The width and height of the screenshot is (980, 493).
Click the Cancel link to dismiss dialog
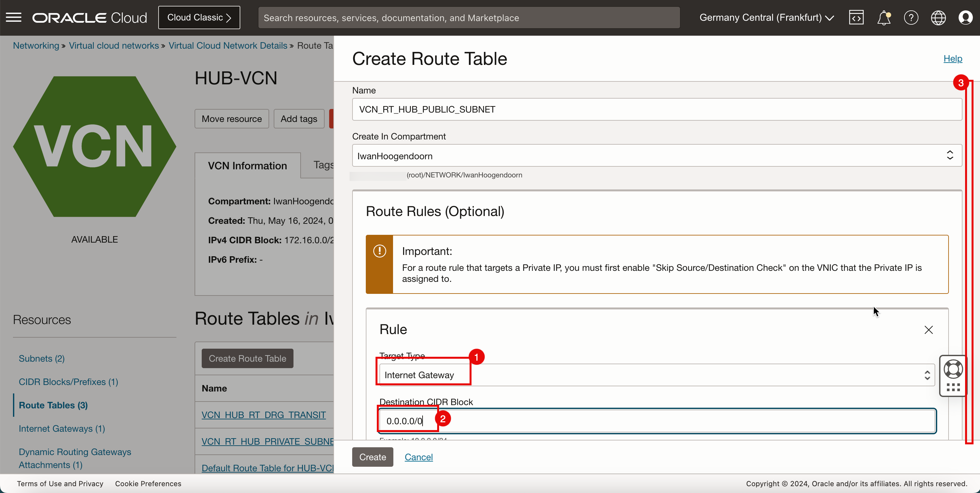coord(418,457)
